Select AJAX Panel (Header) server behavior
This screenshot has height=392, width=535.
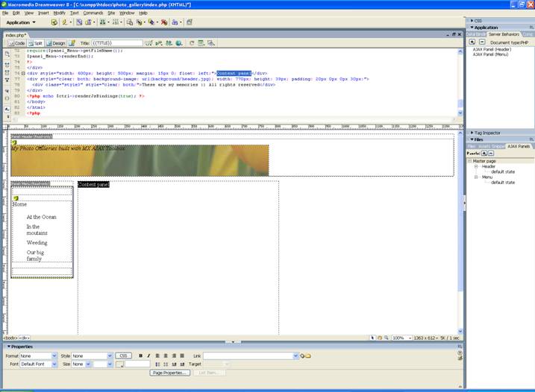click(x=492, y=50)
